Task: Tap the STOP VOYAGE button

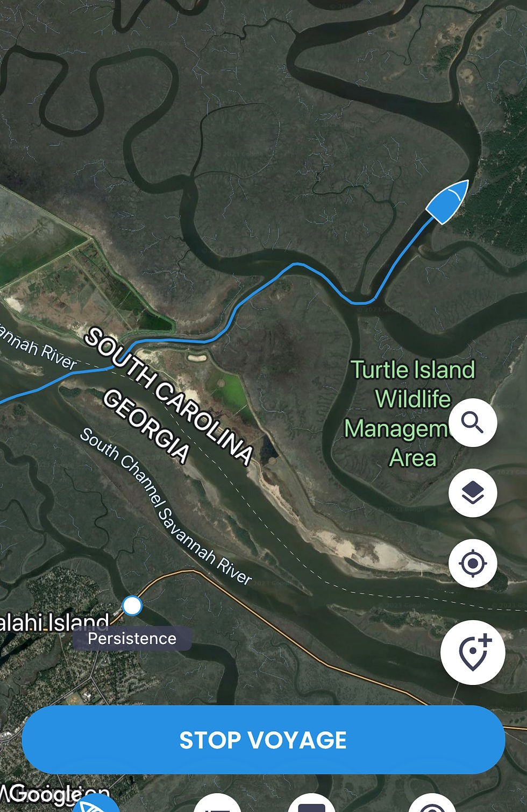Action: click(263, 740)
